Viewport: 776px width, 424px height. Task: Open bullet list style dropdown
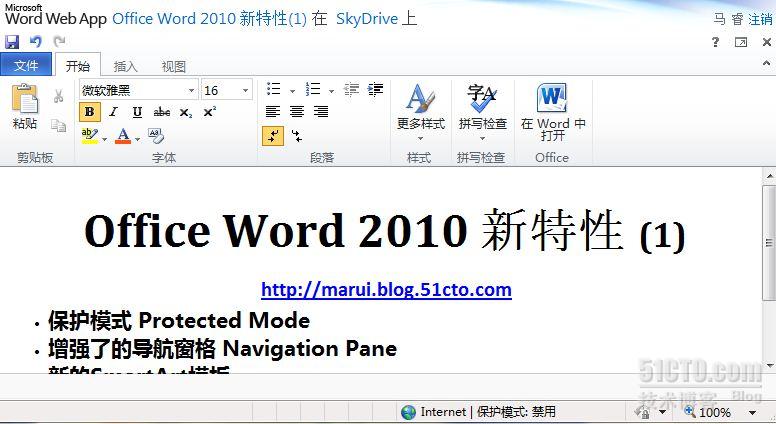(292, 91)
